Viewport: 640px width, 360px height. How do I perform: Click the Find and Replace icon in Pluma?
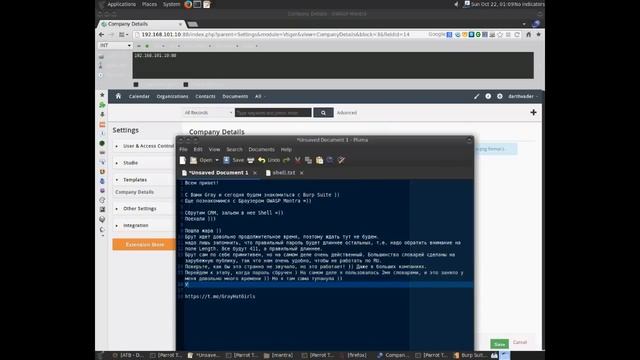coord(341,160)
